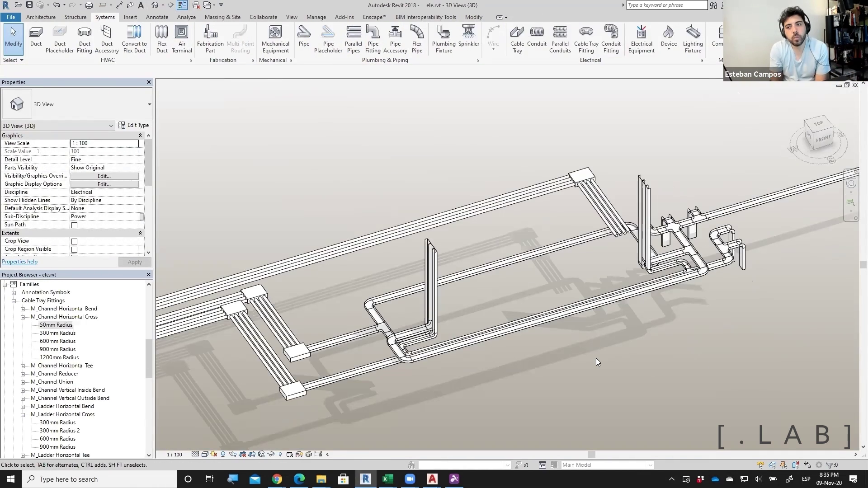Click the Conduit tool icon
Screen dimensions: 868x488
click(537, 33)
